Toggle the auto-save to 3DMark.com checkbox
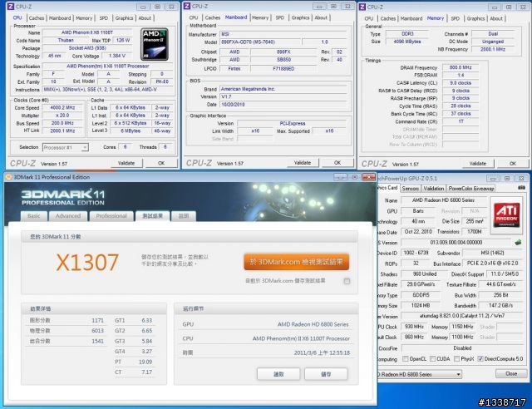This screenshot has height=409, width=532. [347, 281]
